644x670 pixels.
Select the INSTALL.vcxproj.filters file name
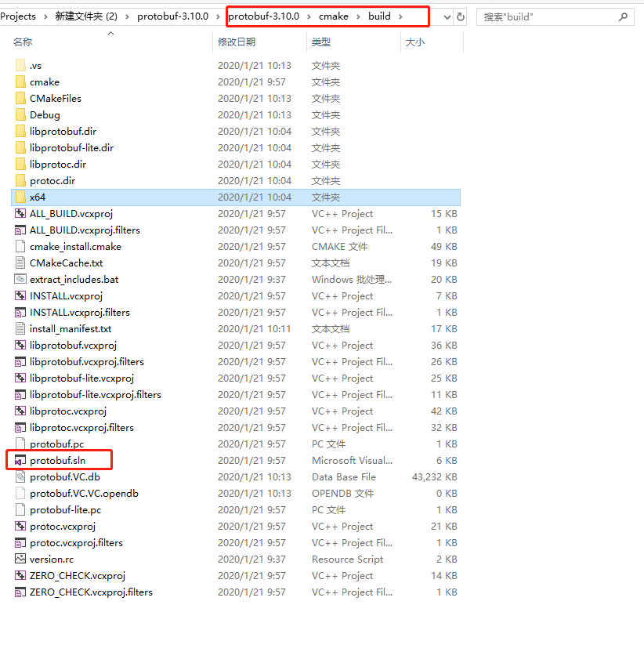[80, 313]
